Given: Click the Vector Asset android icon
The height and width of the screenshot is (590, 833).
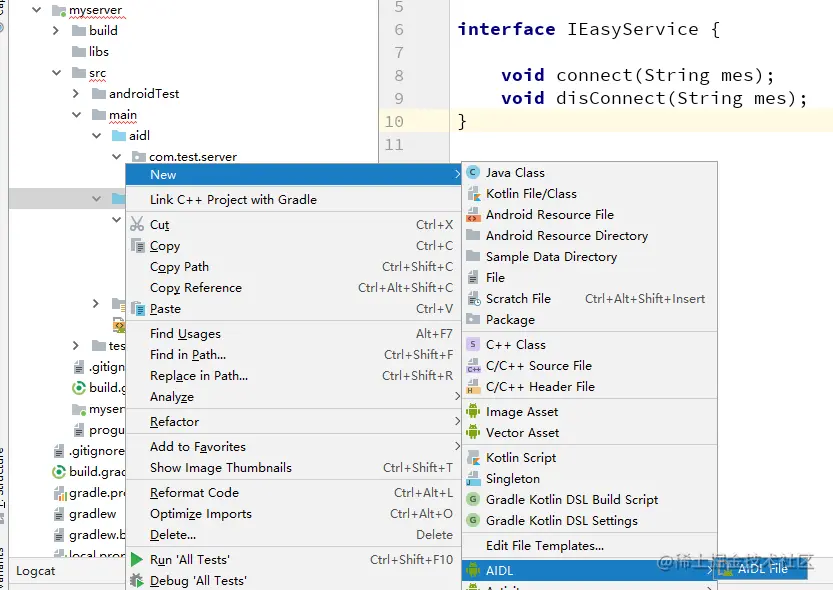Looking at the screenshot, I should [x=473, y=433].
